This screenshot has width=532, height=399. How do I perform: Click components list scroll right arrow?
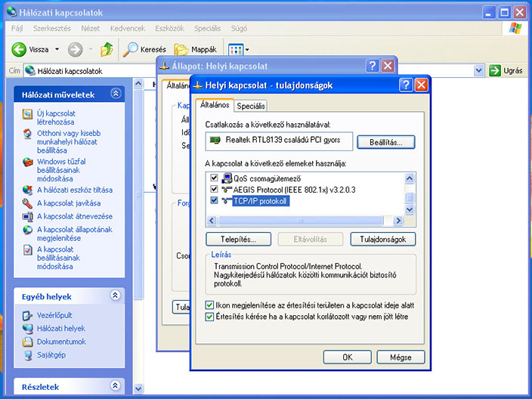coord(398,221)
